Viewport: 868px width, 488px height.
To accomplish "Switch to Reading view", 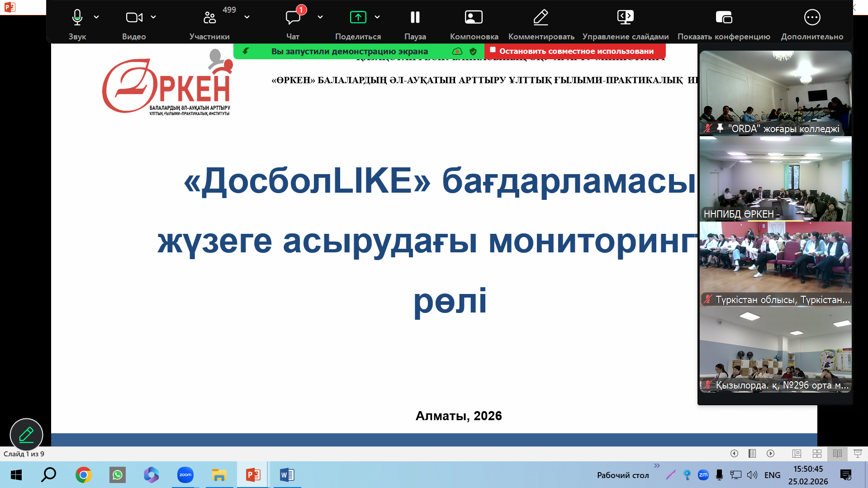I will coord(837,454).
